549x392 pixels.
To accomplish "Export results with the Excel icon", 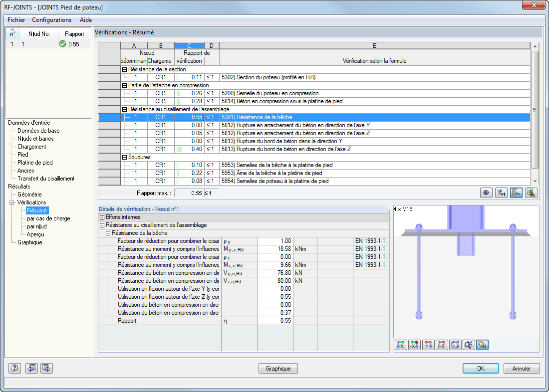I will [x=531, y=193].
